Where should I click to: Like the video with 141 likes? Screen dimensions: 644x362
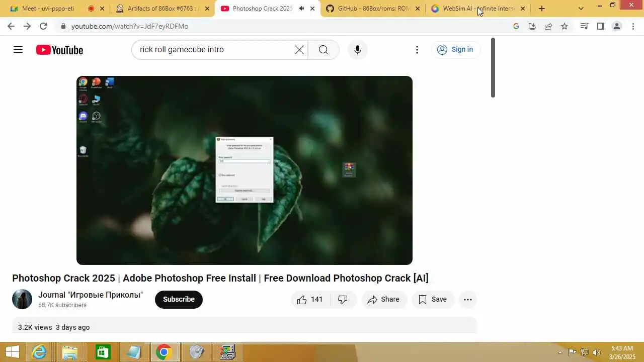tap(310, 300)
